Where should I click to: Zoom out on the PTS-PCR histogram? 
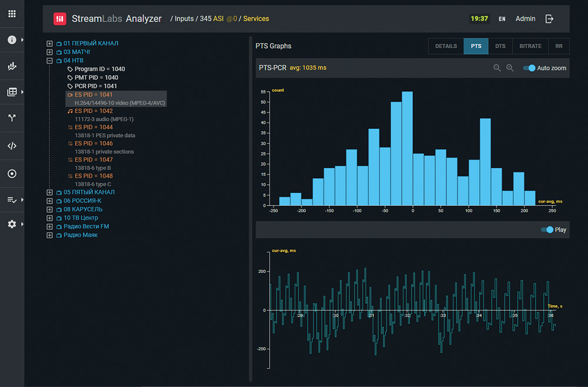(497, 68)
